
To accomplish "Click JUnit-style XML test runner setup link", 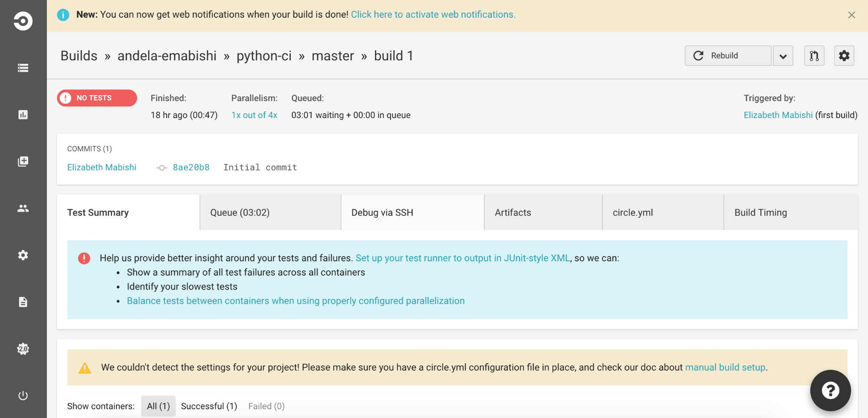I will pyautogui.click(x=463, y=258).
